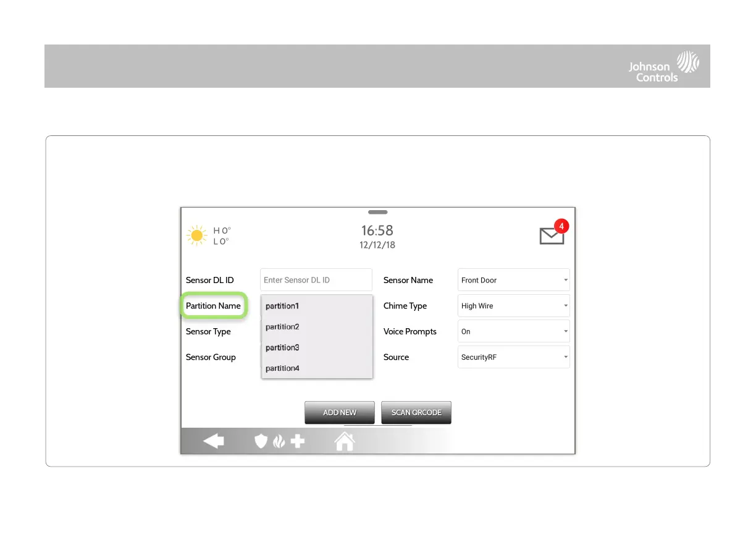This screenshot has height=534, width=756.
Task: Focus the Sensor DL ID field
Action: pos(316,280)
